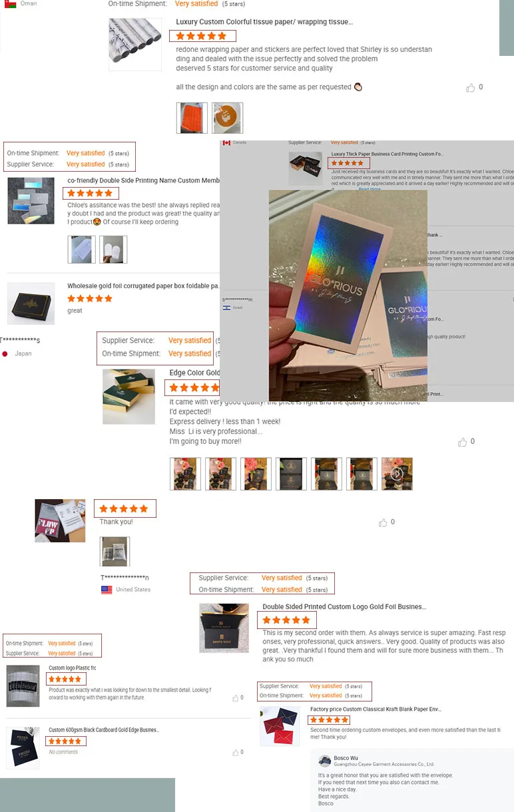Open Custom 600gsm Black Cardboard Gold Edge link

tap(103, 730)
